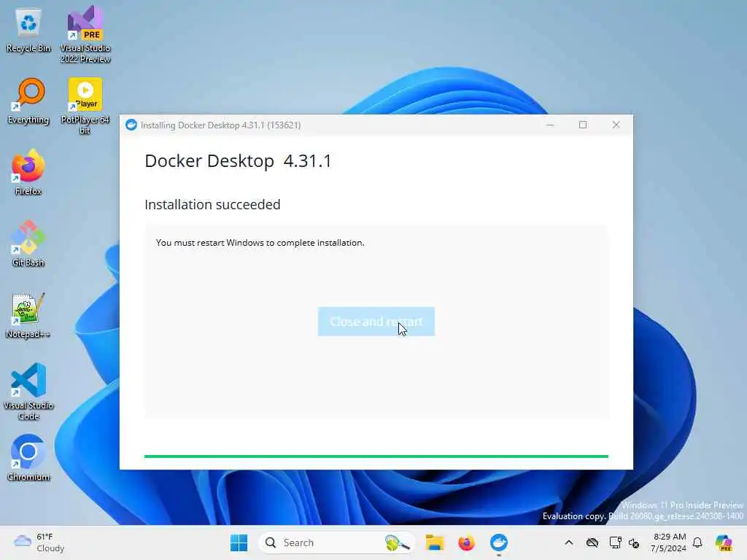747x560 pixels.
Task: Click the "You must restart Windows" message
Action: click(x=260, y=243)
